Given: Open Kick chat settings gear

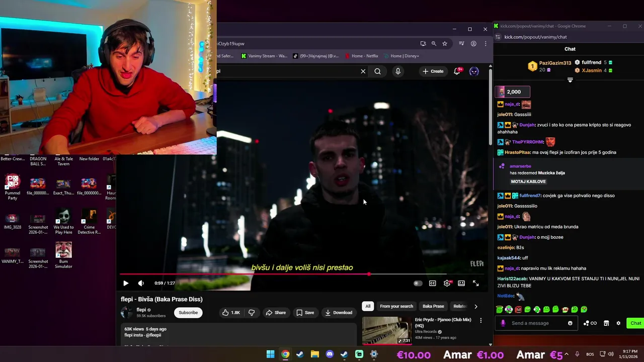Looking at the screenshot, I should point(618,323).
